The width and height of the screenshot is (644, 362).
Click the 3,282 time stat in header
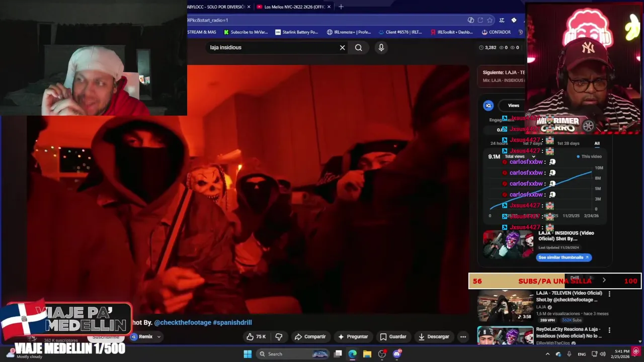point(488,47)
